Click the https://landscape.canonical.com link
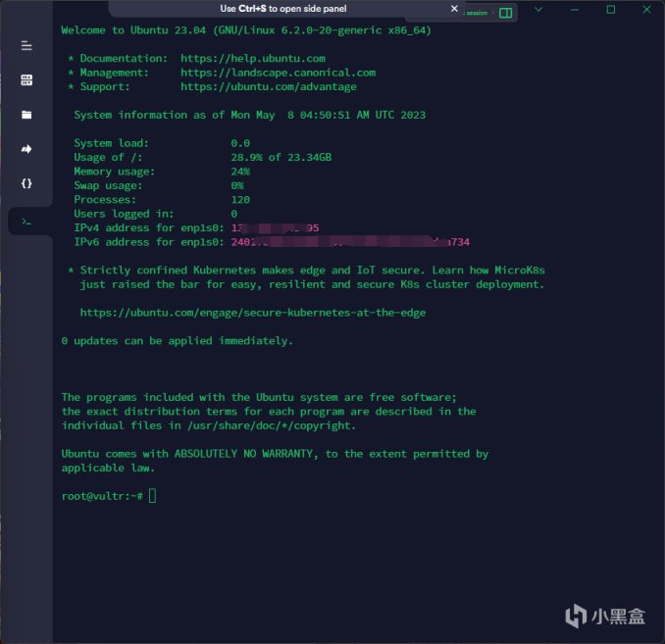The width and height of the screenshot is (665, 644). (x=278, y=73)
